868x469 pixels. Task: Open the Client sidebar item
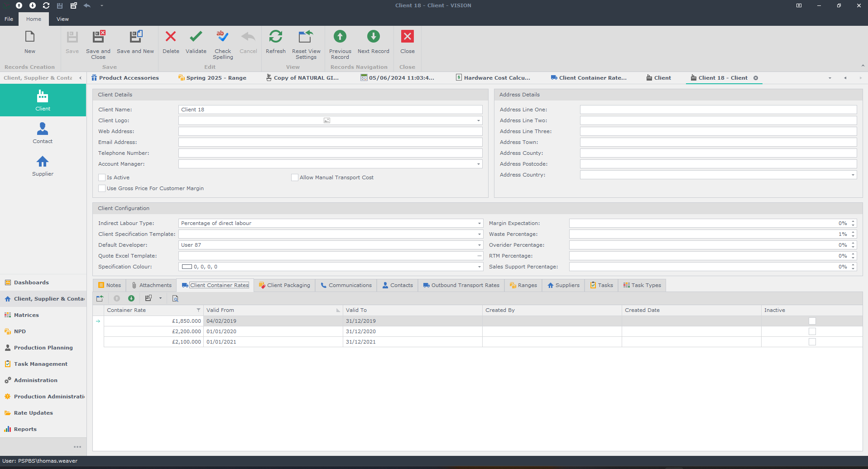43,100
